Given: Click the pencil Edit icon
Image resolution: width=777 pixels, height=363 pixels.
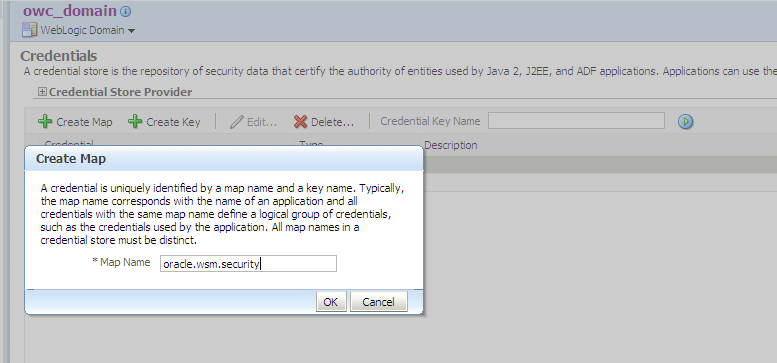Looking at the screenshot, I should coord(237,122).
